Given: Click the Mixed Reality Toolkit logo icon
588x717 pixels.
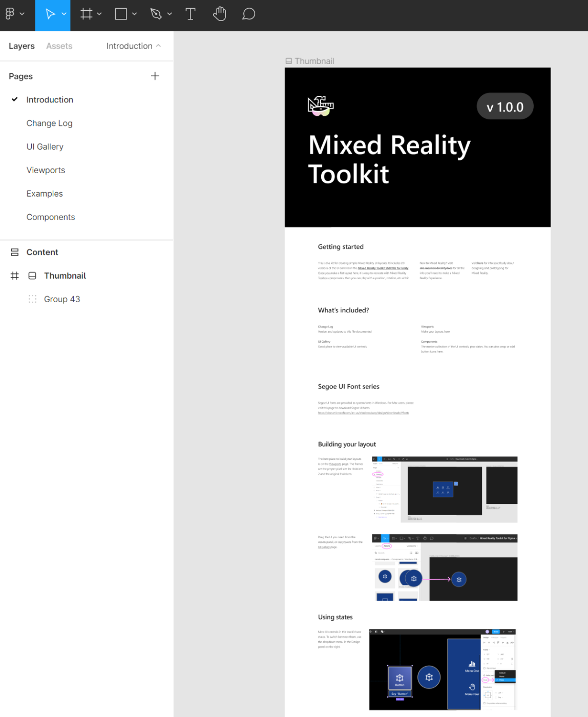Looking at the screenshot, I should (321, 106).
